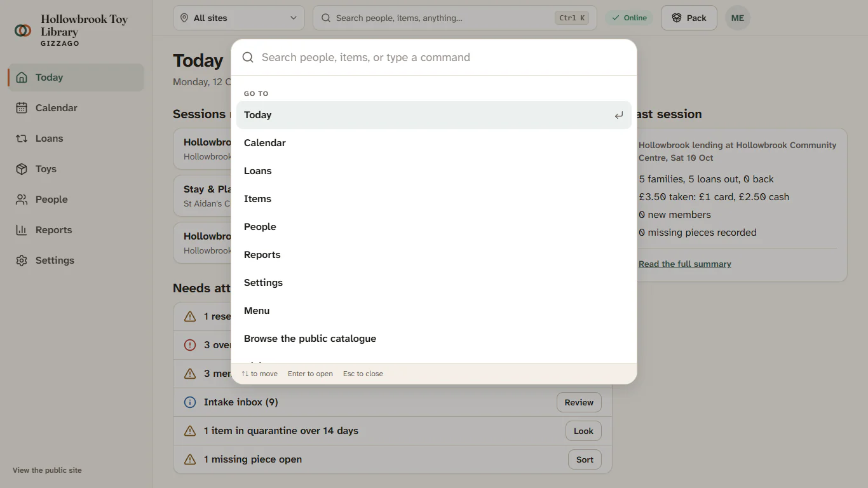
Task: Choose Calendar in the Go To list
Action: [434, 143]
